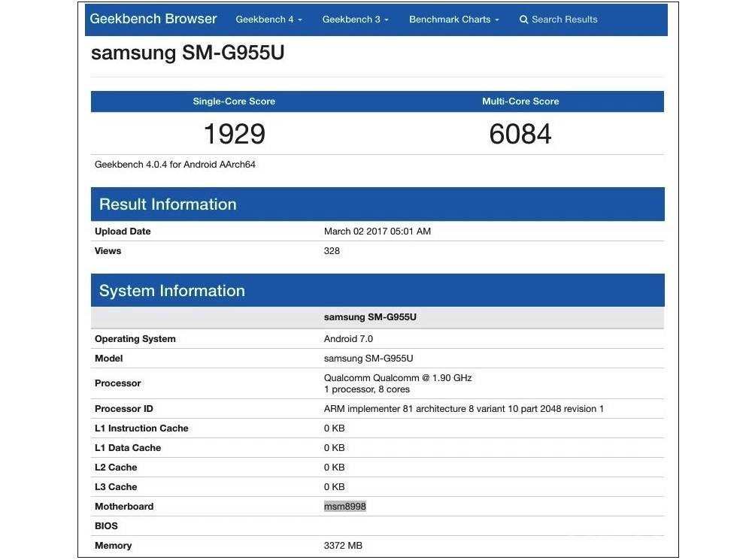
Task: Select the L1 Data Cache 0 KB value
Action: 335,448
